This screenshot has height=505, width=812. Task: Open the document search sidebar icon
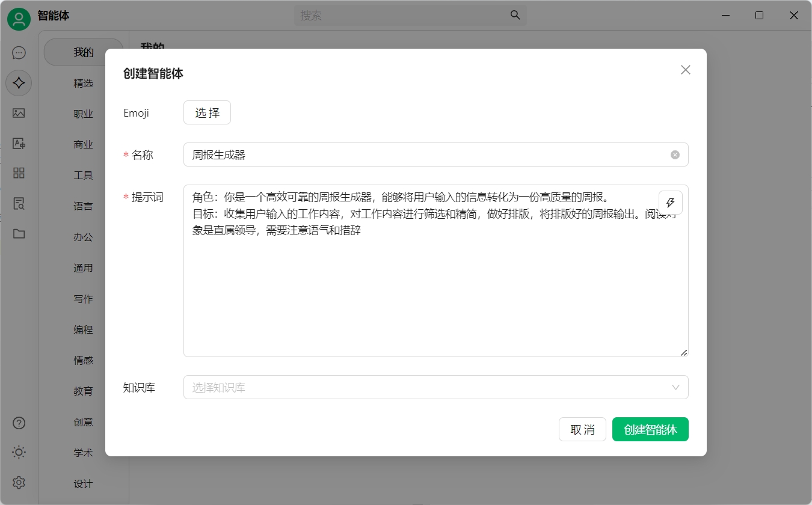click(x=19, y=203)
